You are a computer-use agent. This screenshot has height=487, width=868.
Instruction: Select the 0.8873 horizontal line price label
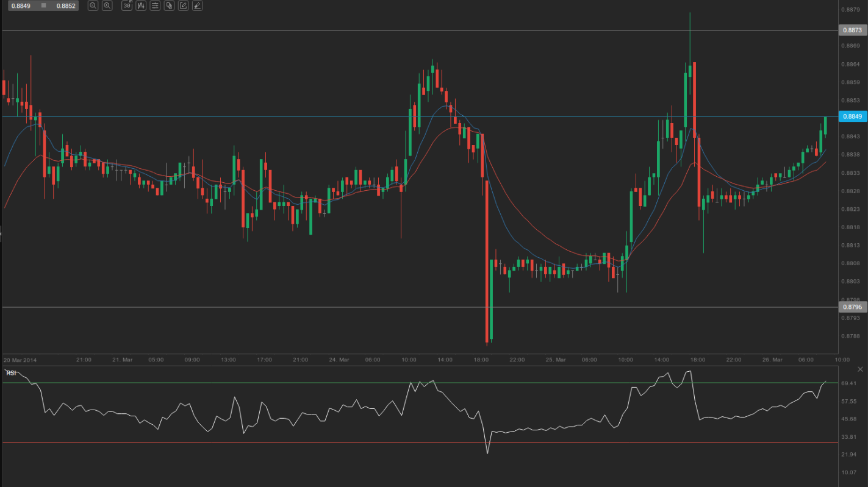coord(852,30)
